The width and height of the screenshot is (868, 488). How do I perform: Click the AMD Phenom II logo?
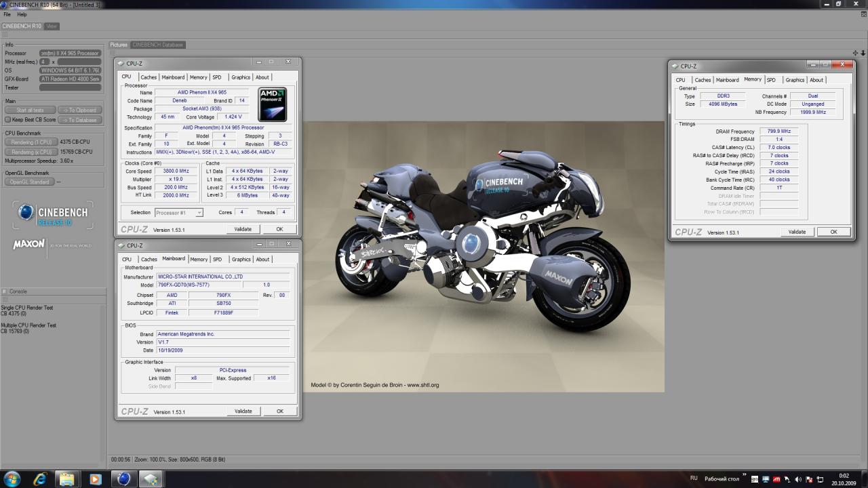click(273, 104)
